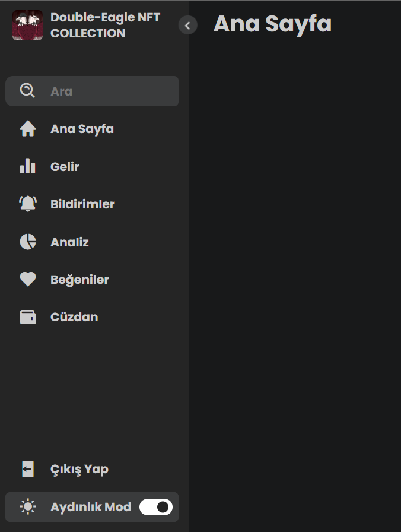Select the Ana Sayfa home icon
This screenshot has width=401, height=532.
tap(28, 128)
